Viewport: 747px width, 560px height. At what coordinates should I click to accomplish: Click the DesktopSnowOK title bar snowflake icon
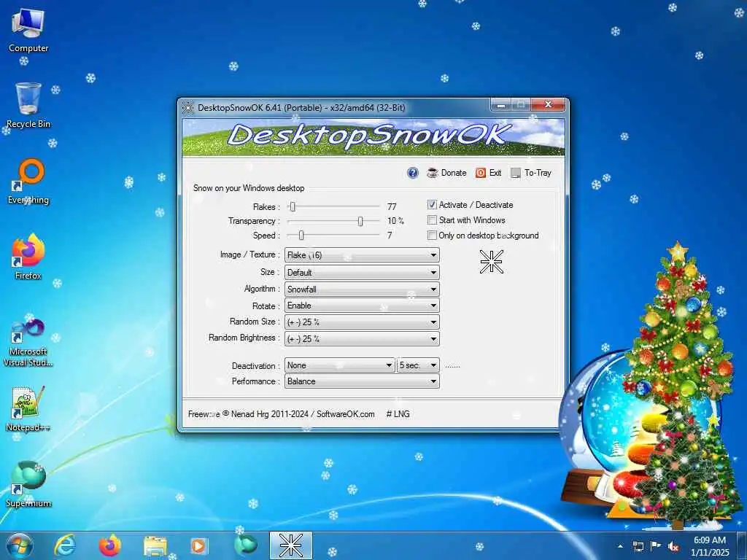187,108
